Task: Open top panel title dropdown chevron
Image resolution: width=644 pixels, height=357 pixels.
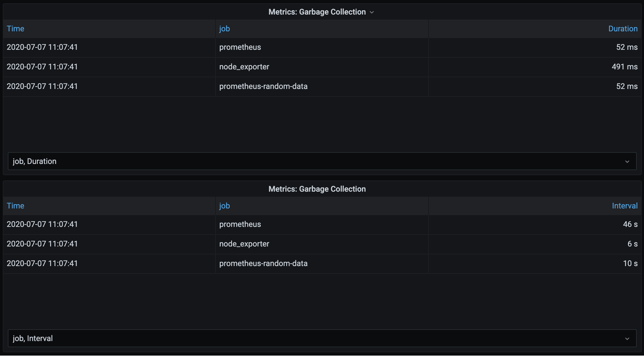Action: coord(372,12)
